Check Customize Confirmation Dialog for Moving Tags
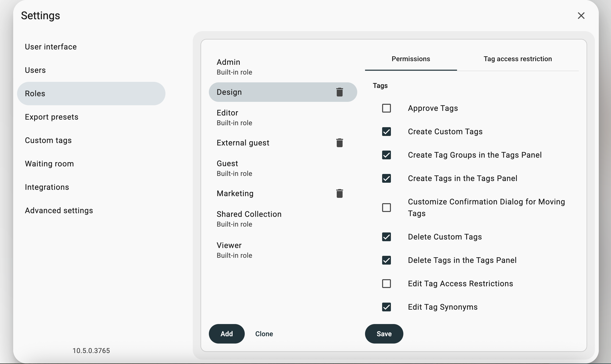This screenshot has height=364, width=611. pos(386,208)
